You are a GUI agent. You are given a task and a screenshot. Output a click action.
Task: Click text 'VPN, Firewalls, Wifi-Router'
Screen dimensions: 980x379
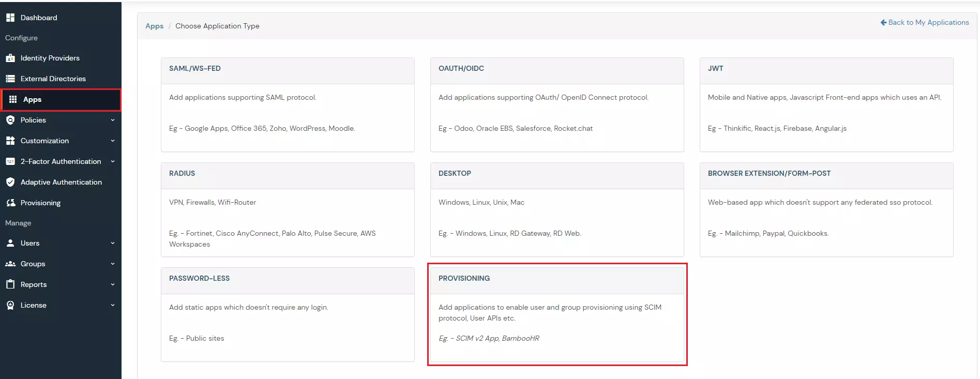(x=213, y=202)
